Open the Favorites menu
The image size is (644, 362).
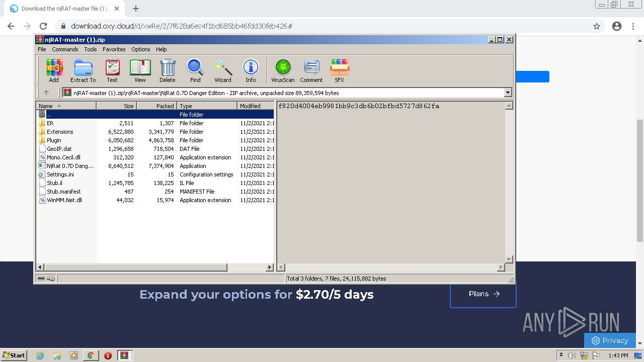click(x=114, y=49)
